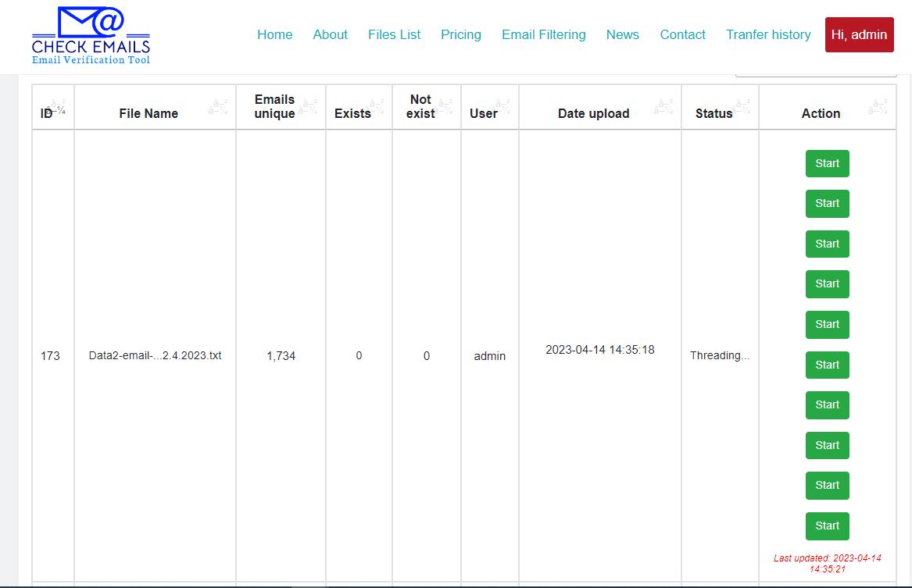Click sort icon in User header
Viewport: 912px width, 588px height.
tap(502, 107)
